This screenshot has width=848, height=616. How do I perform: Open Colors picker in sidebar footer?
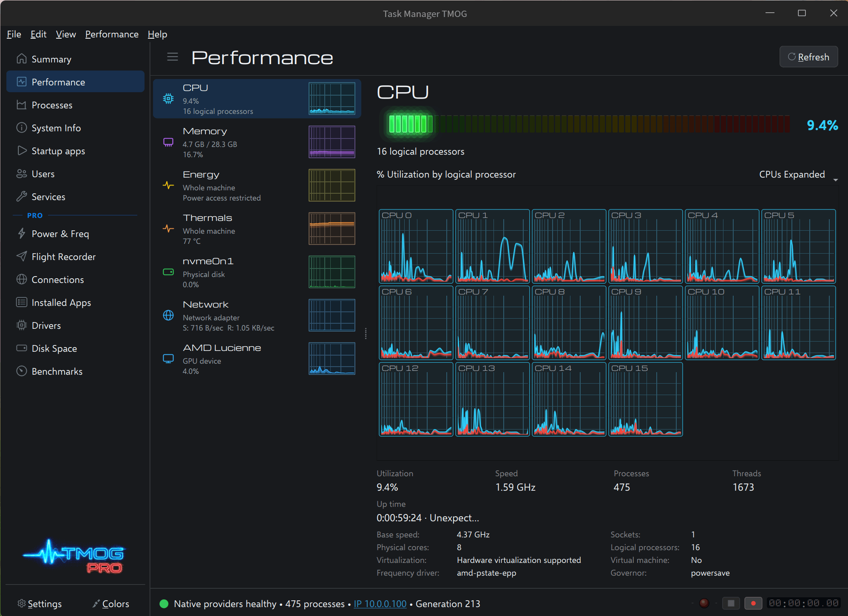pos(111,604)
